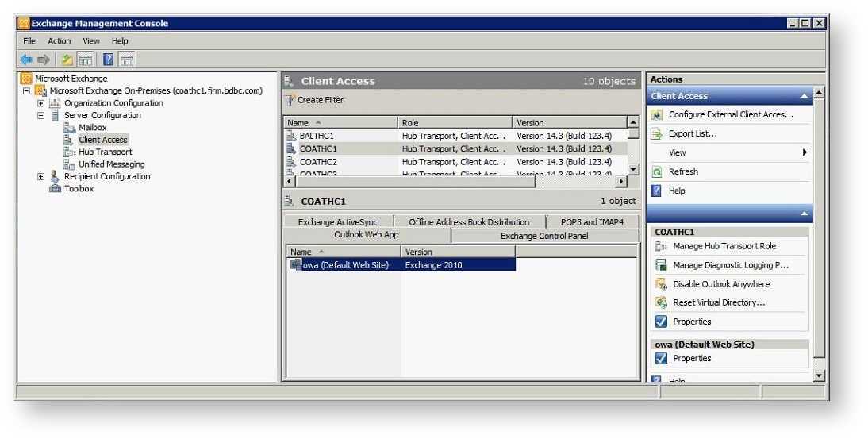Image resolution: width=868 pixels, height=439 pixels.
Task: Click the Reset Virtual Directory icon
Action: pyautogui.click(x=661, y=302)
